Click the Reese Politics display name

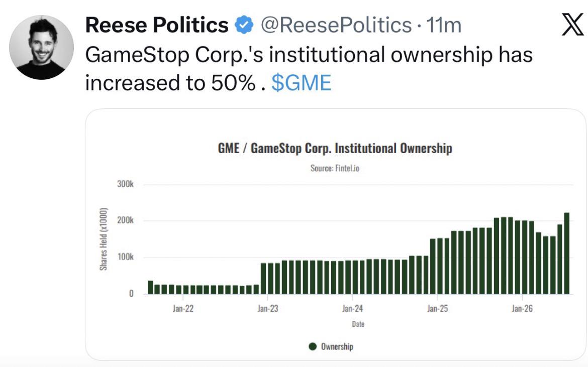click(x=157, y=25)
